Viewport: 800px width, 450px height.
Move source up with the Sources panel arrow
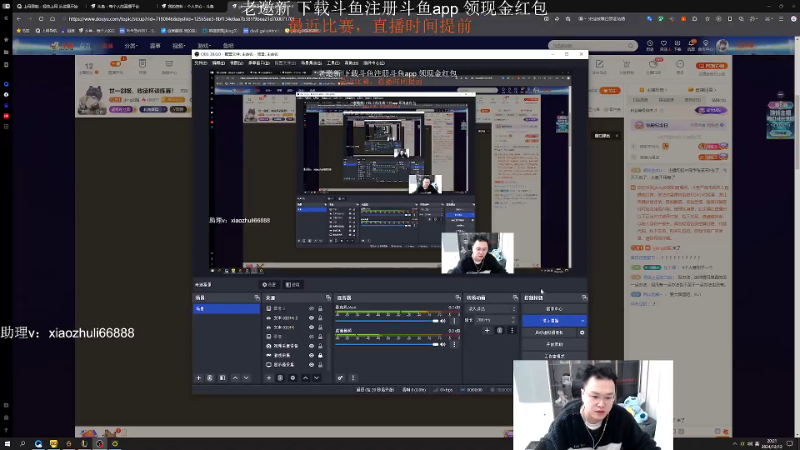click(305, 378)
